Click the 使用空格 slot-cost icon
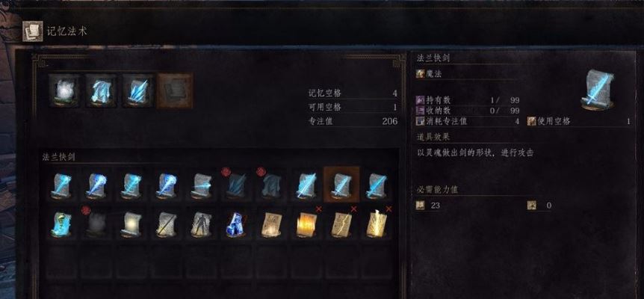This screenshot has width=644, height=299. [x=531, y=121]
